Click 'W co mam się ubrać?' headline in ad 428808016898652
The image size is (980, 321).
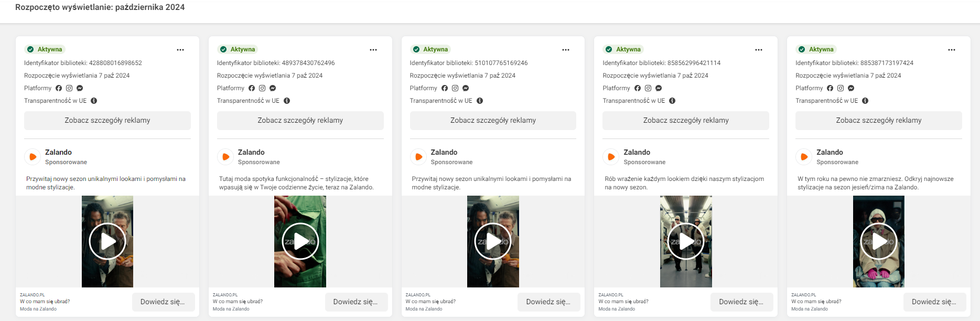45,302
